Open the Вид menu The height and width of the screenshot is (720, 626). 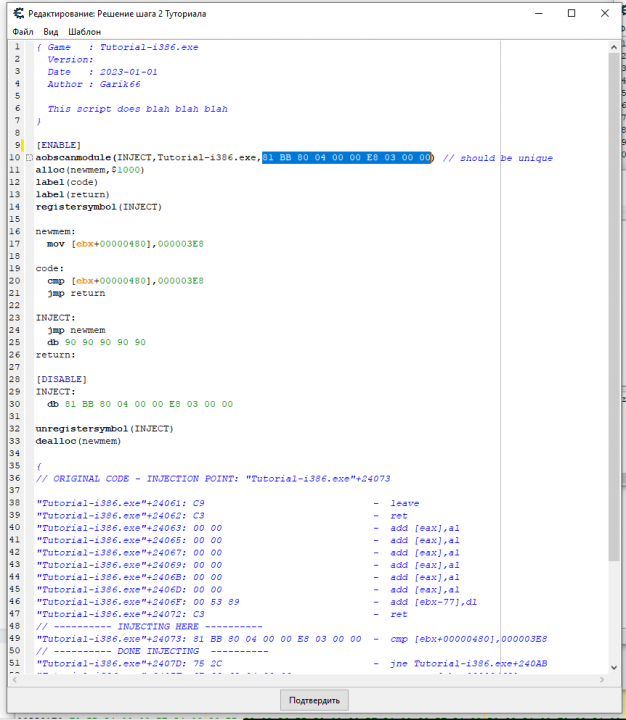(x=50, y=32)
